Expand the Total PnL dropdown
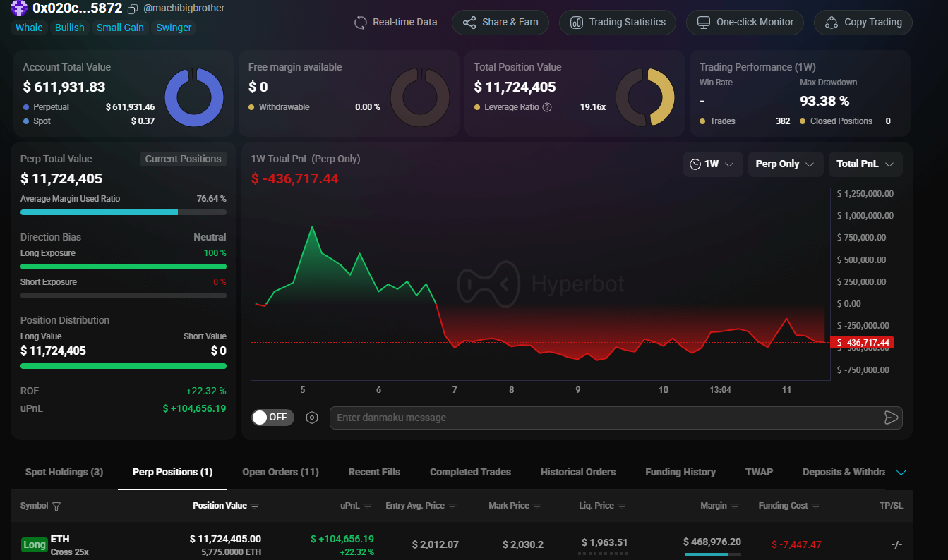 (865, 164)
